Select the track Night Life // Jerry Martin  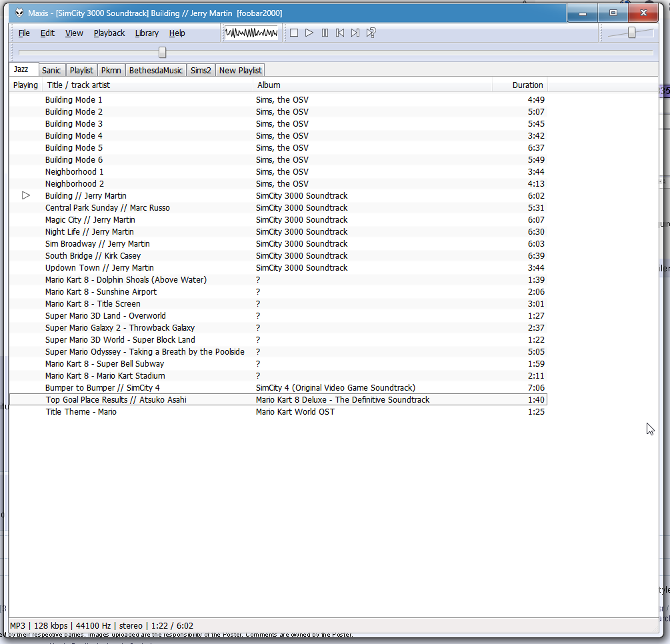click(278, 231)
